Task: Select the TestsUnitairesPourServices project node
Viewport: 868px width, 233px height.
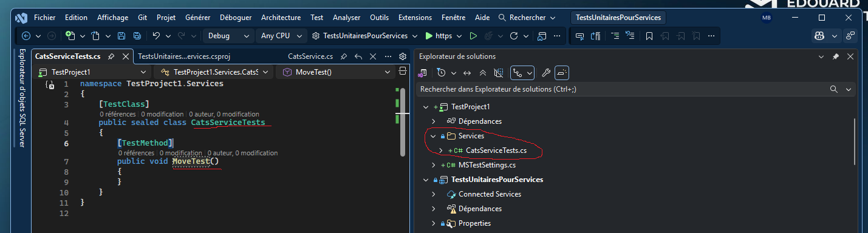Action: [497, 180]
